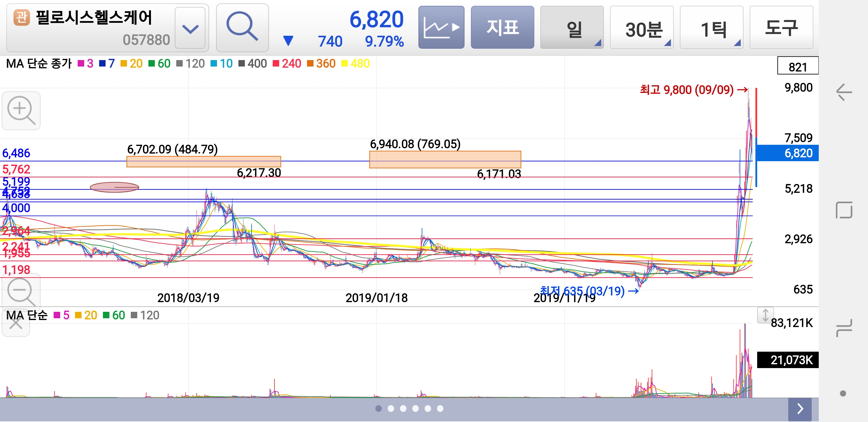
Task: Toggle the 지표 indicators button
Action: coord(502,28)
